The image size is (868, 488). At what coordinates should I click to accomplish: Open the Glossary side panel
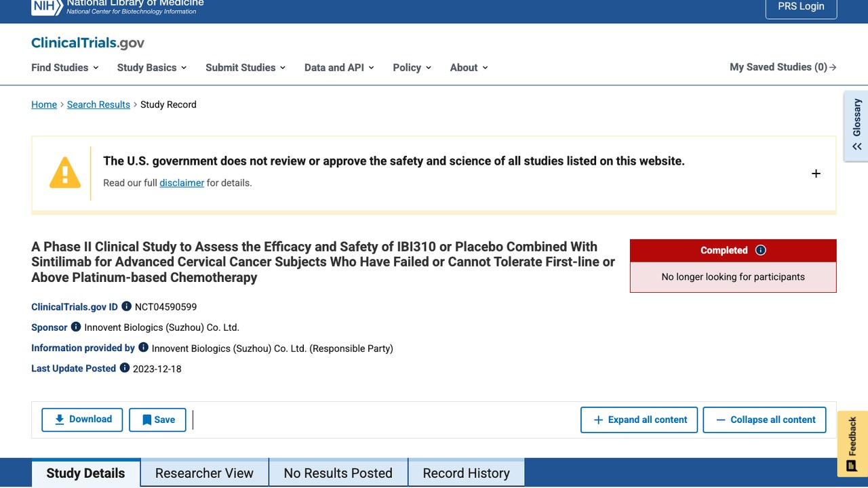[856, 126]
